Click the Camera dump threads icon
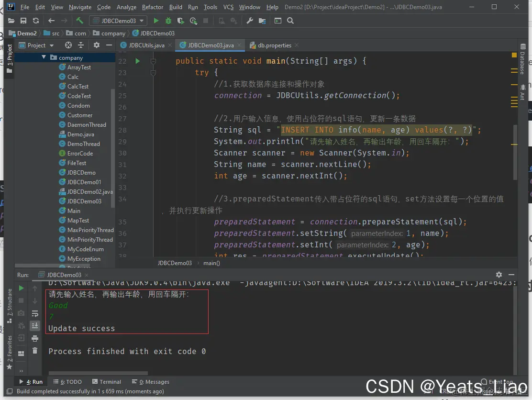This screenshot has height=400, width=532. click(21, 313)
